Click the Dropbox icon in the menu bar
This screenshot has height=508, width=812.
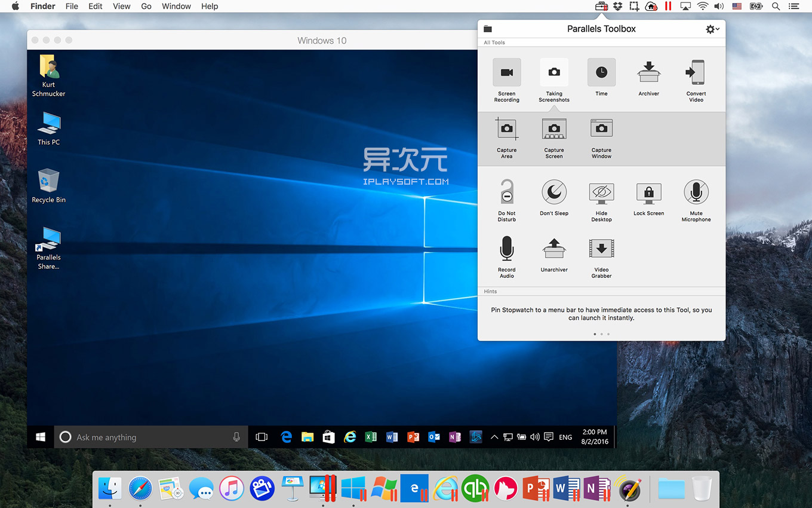pos(618,7)
